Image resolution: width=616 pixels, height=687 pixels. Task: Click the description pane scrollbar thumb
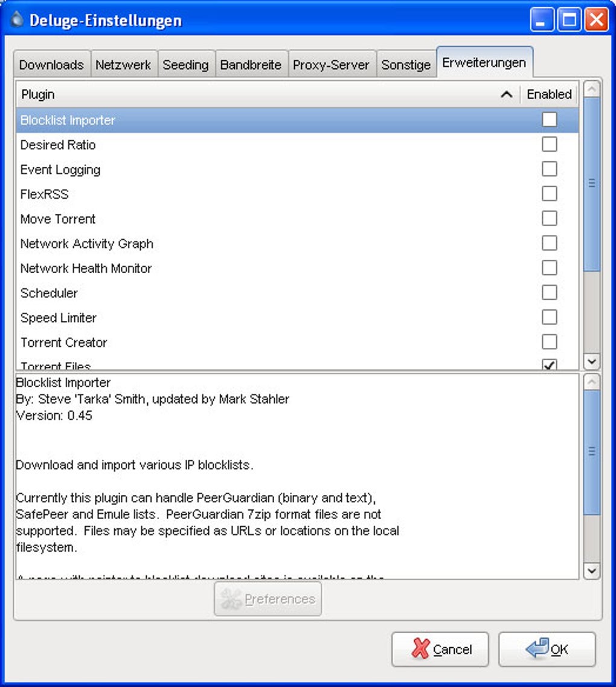(x=592, y=452)
